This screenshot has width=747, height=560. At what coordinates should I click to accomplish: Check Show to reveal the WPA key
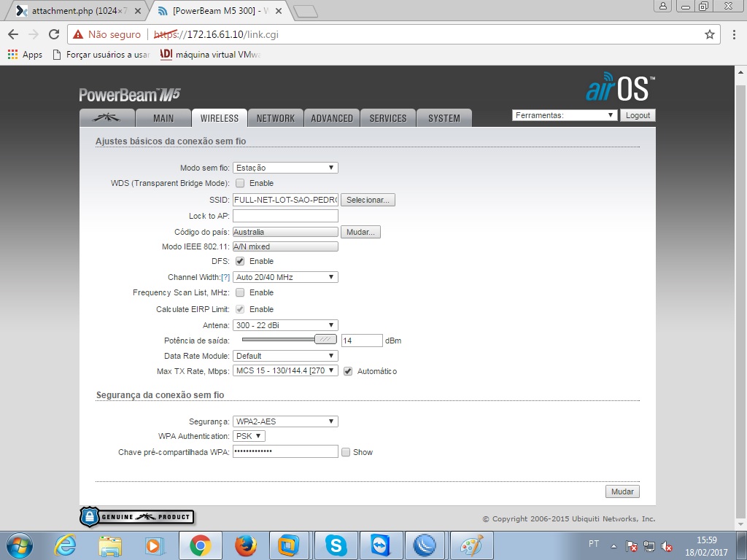(x=346, y=452)
